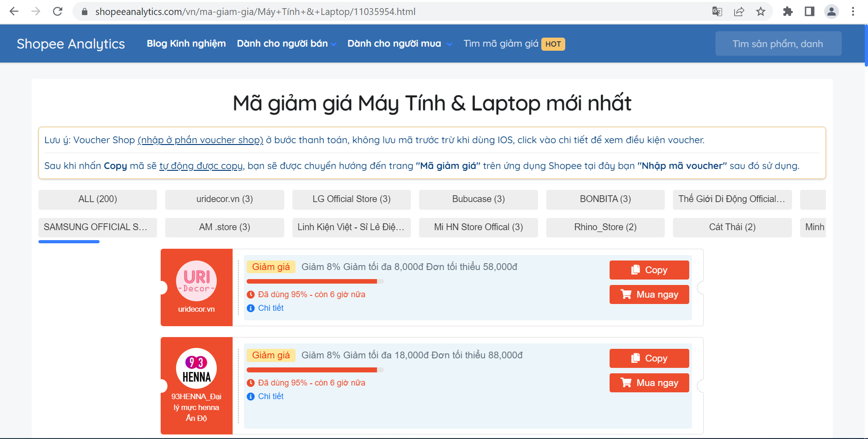Click the 93 HENNA shop logo
Screen dimensions: 868x439
pos(196,368)
